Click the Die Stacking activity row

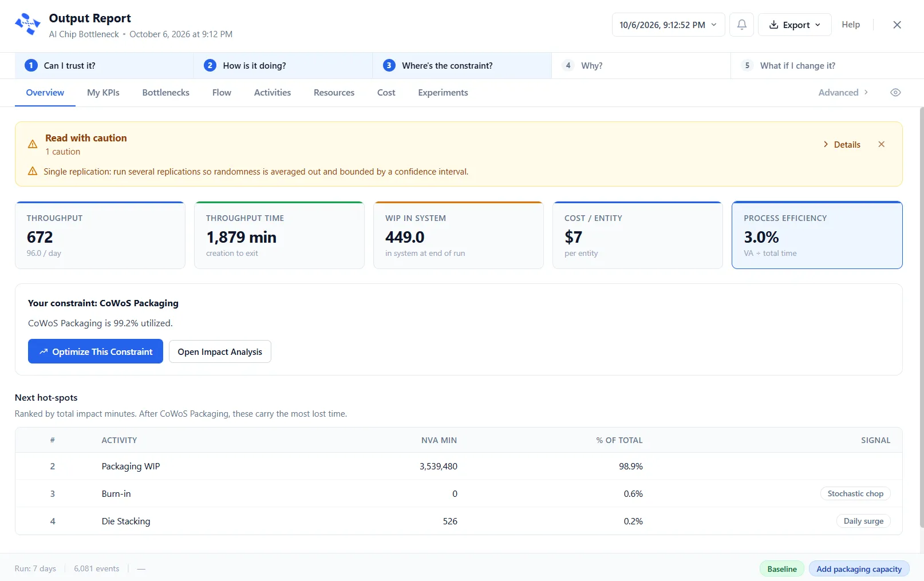[459, 521]
